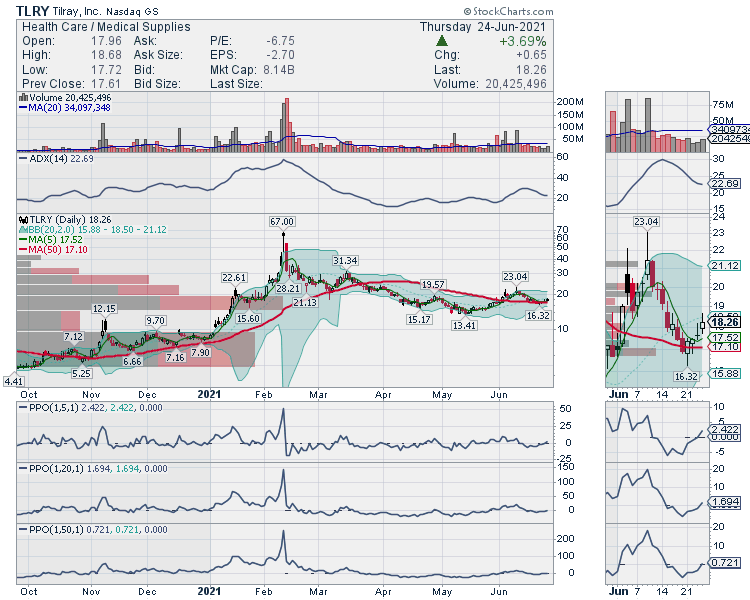
Task: Click the PPO(1,5,1) indicator legend
Action: 91,408
